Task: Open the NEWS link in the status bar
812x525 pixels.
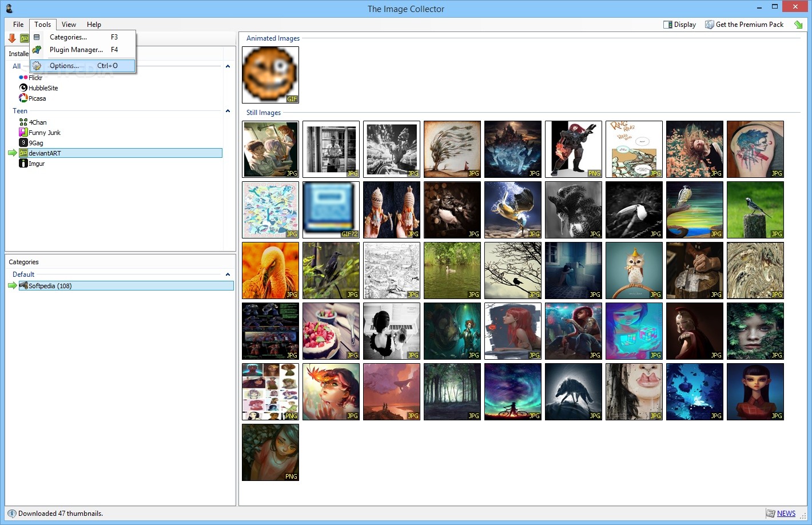Action: click(786, 514)
